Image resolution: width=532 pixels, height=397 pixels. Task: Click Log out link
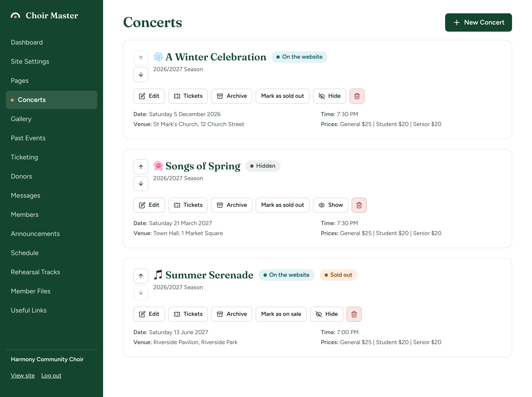pos(51,375)
